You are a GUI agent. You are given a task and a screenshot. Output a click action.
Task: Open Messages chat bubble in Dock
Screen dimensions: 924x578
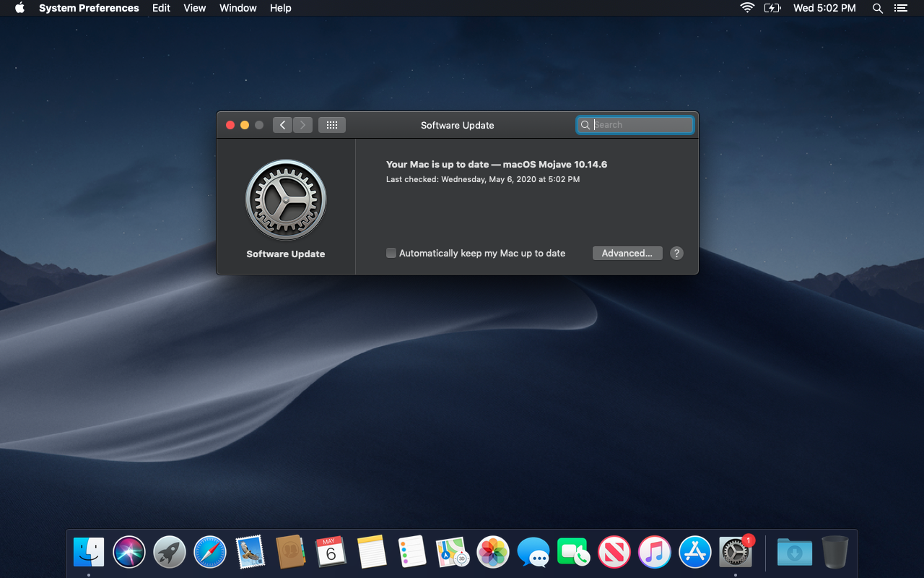click(x=533, y=553)
